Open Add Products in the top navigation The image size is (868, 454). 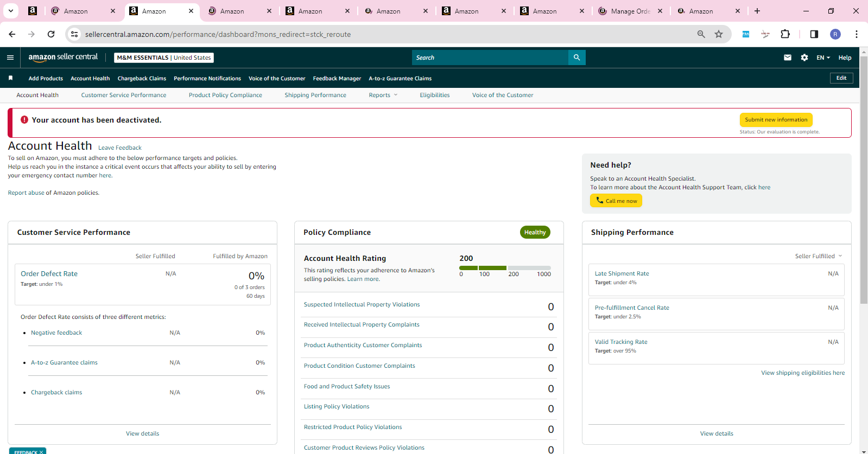click(46, 78)
